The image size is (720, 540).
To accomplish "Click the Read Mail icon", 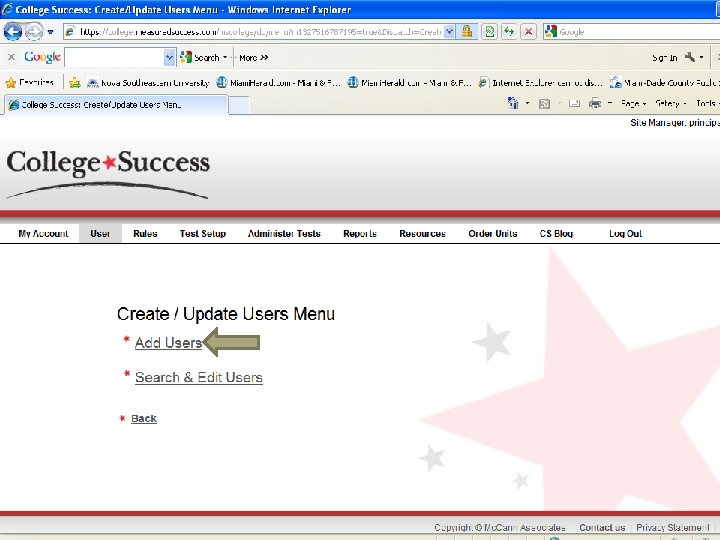I will (574, 103).
